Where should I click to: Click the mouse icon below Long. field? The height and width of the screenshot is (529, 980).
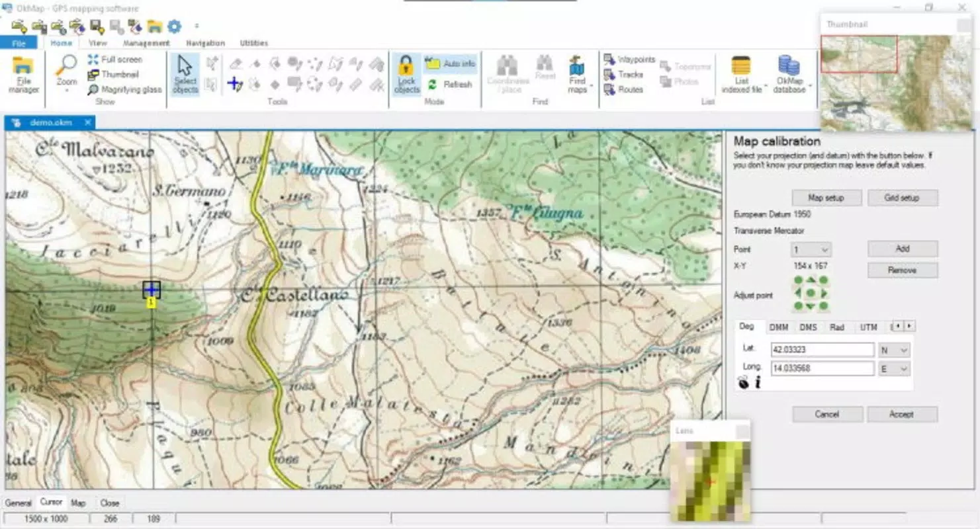pyautogui.click(x=743, y=382)
